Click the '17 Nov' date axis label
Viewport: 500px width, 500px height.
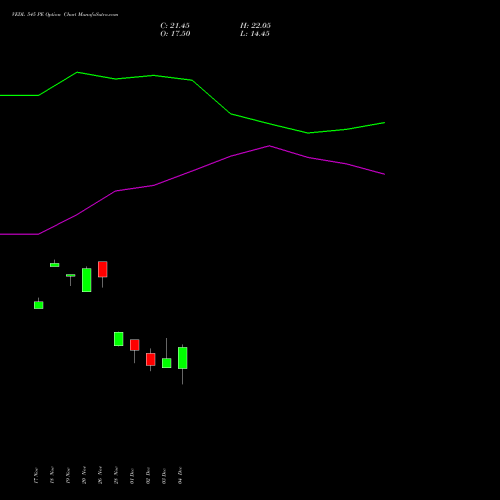click(36, 475)
